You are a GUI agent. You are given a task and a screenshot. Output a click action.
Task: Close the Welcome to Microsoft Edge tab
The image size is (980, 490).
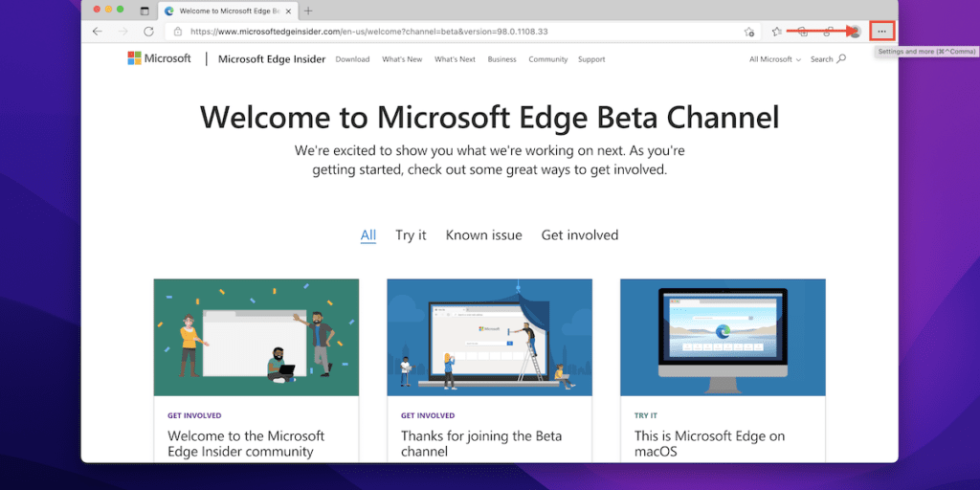(x=287, y=11)
